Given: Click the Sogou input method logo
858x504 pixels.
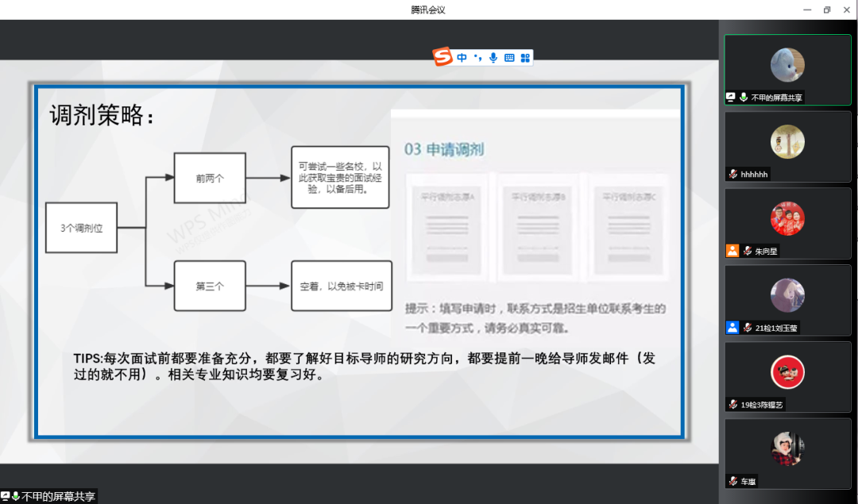Looking at the screenshot, I should 443,56.
